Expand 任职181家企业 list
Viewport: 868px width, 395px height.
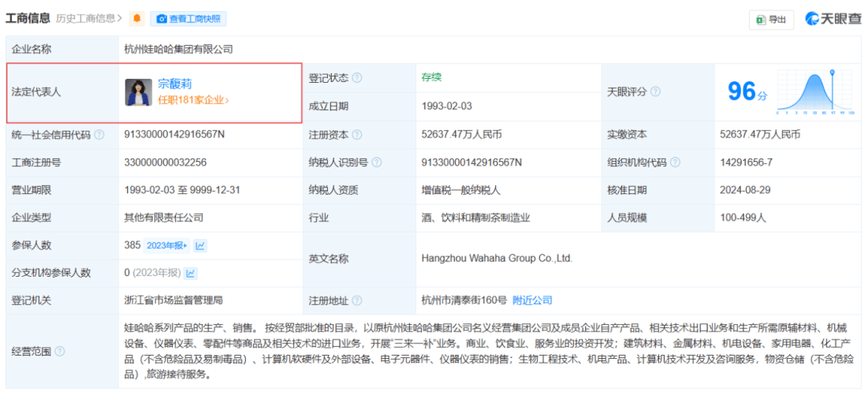pos(193,101)
